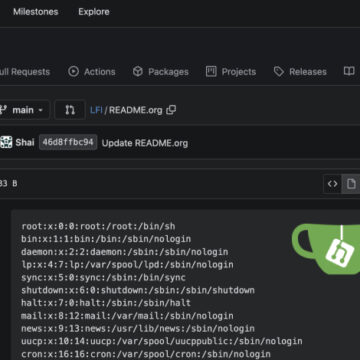Click the Gitea tea cup logo
360x360 pixels.
(326, 249)
